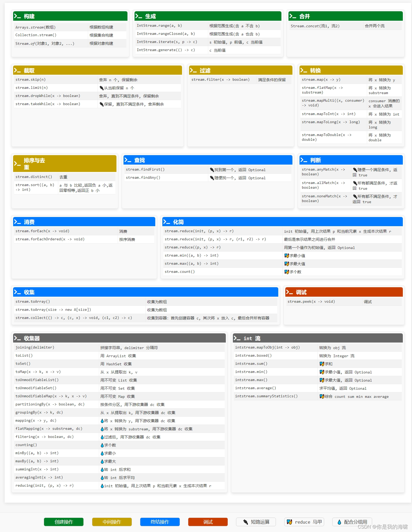The width and height of the screenshot is (412, 532).
Task: Click the reduce vest icon in summaryStatistics row
Action: [x=322, y=396]
